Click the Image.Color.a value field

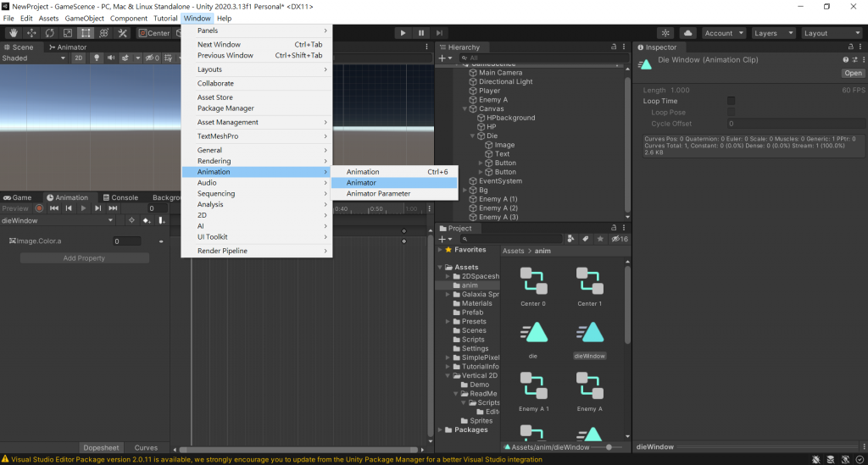pos(127,241)
